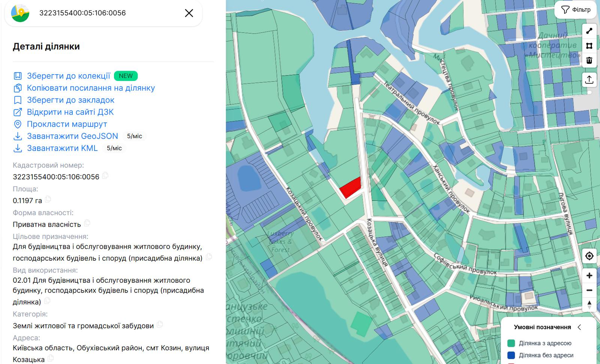Viewport: 600px width, 364px height.
Task: Click the site logo next to search
Action: pyautogui.click(x=20, y=13)
